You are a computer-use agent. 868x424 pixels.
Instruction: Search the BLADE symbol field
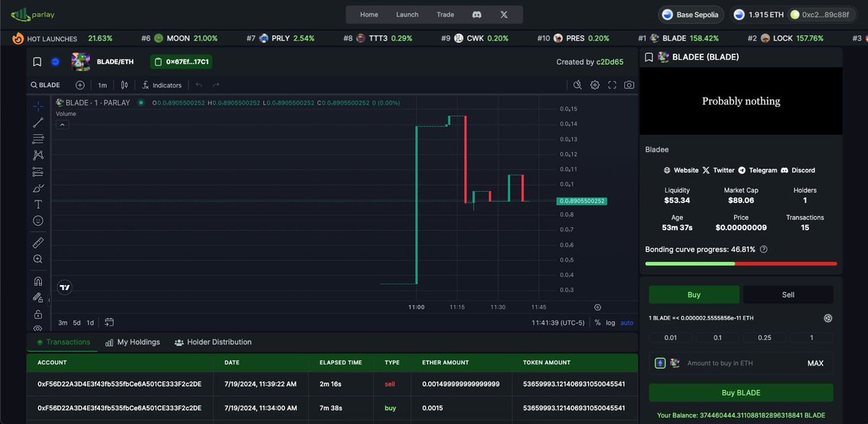click(46, 85)
